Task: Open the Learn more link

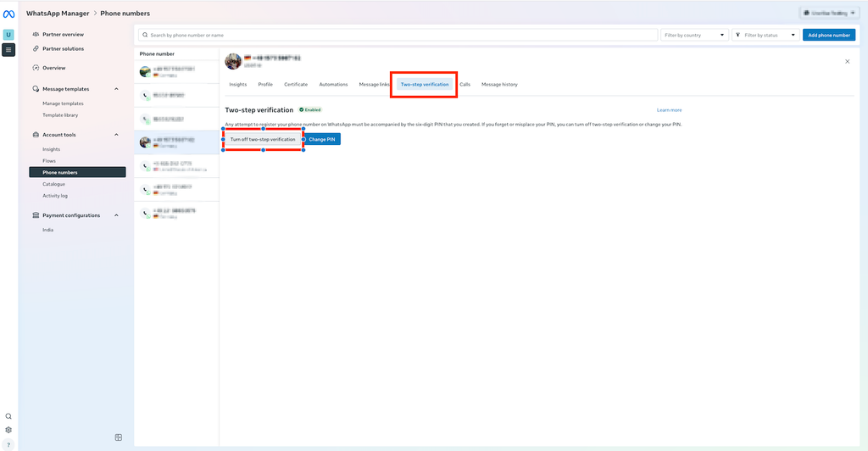Action: click(x=670, y=110)
